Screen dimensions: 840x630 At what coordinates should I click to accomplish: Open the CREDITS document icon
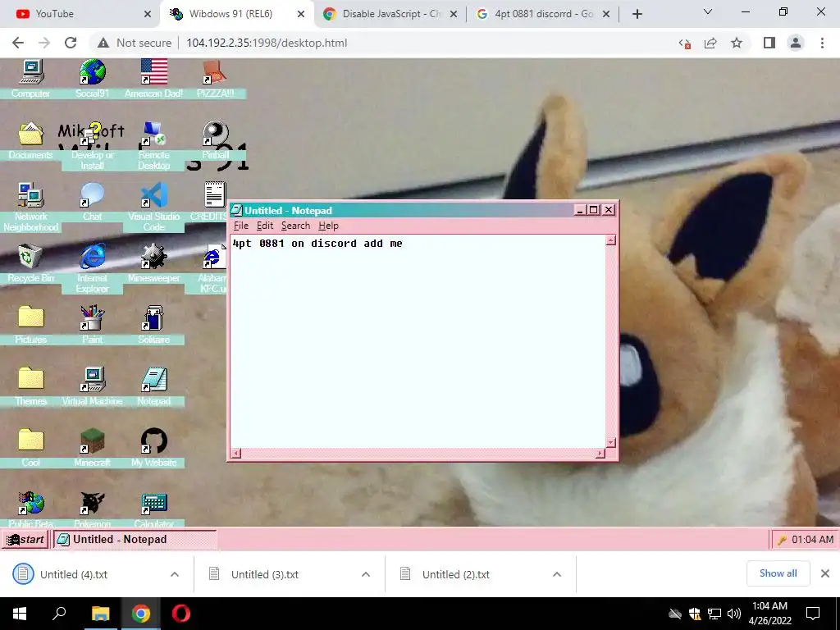[x=215, y=194]
